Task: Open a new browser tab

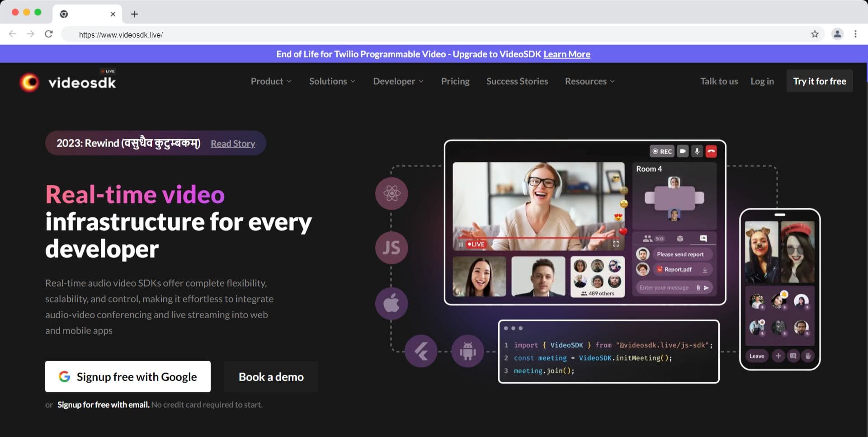Action: coord(134,14)
